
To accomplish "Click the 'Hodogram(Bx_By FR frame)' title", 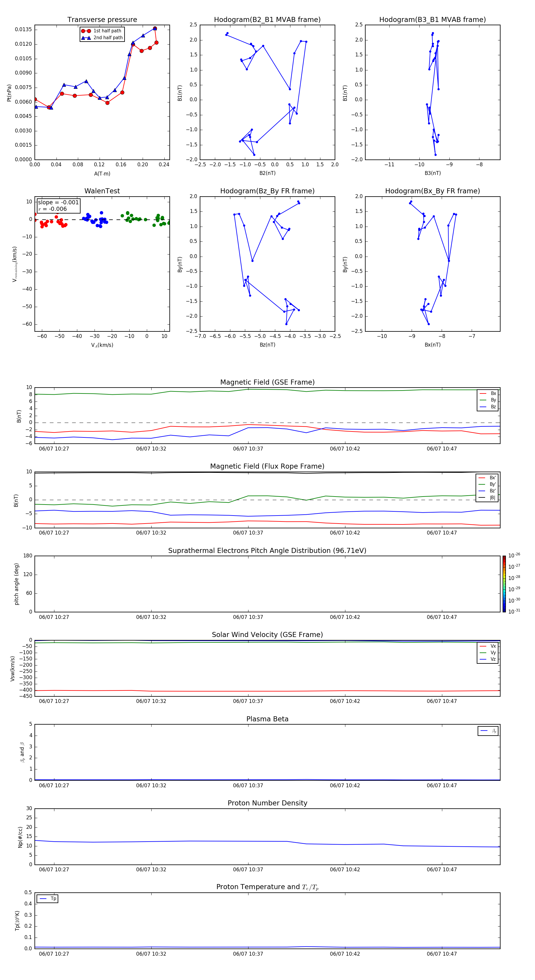I will (x=432, y=191).
